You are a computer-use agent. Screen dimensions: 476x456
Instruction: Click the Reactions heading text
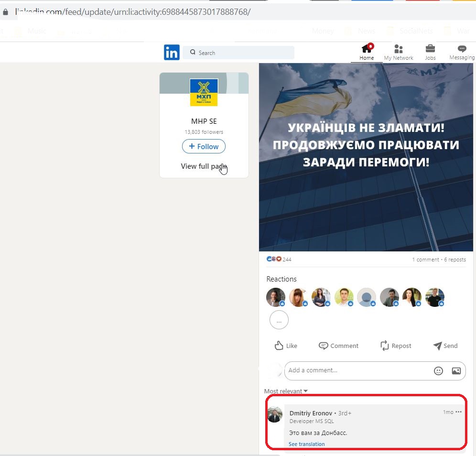(281, 279)
